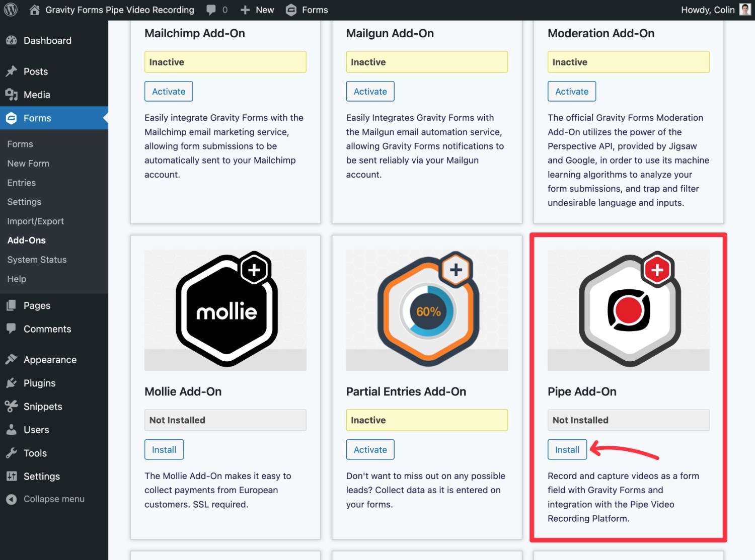755x560 pixels.
Task: Open the Howdy, Colin account menu
Action: tap(708, 10)
